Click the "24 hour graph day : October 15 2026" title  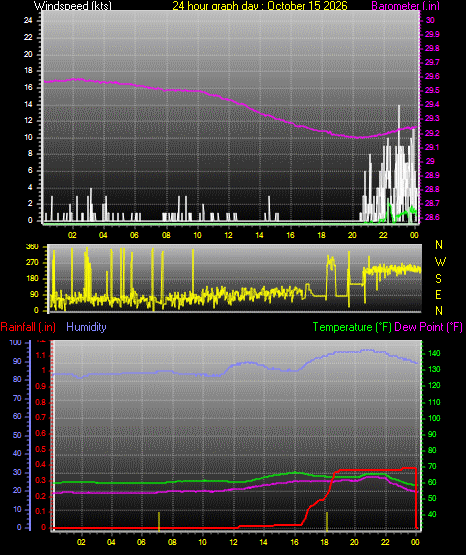point(260,6)
